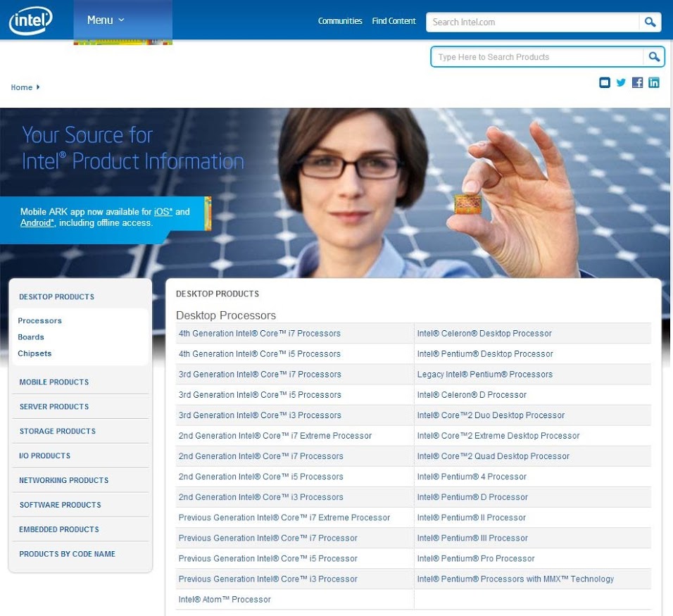Open the Android* app link
Viewport: 673px width, 616px height.
click(x=37, y=222)
